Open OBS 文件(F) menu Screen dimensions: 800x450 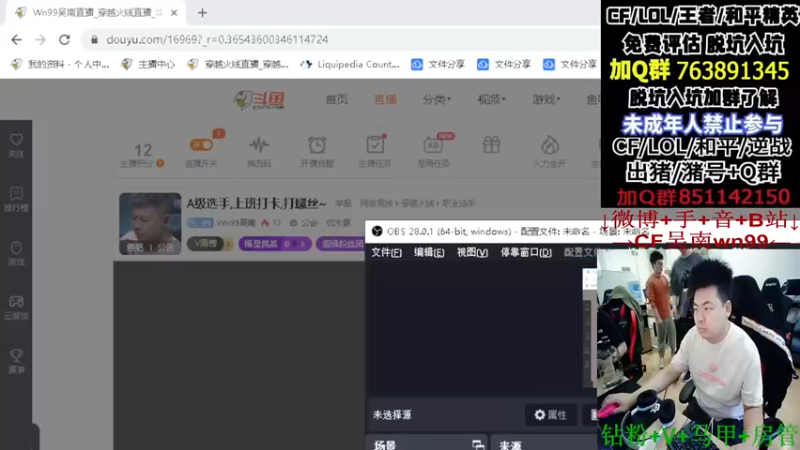[386, 253]
